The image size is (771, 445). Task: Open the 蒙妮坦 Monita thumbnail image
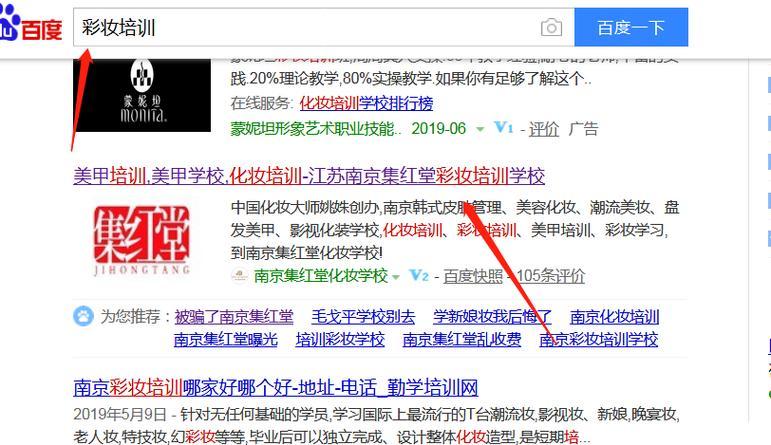142,95
